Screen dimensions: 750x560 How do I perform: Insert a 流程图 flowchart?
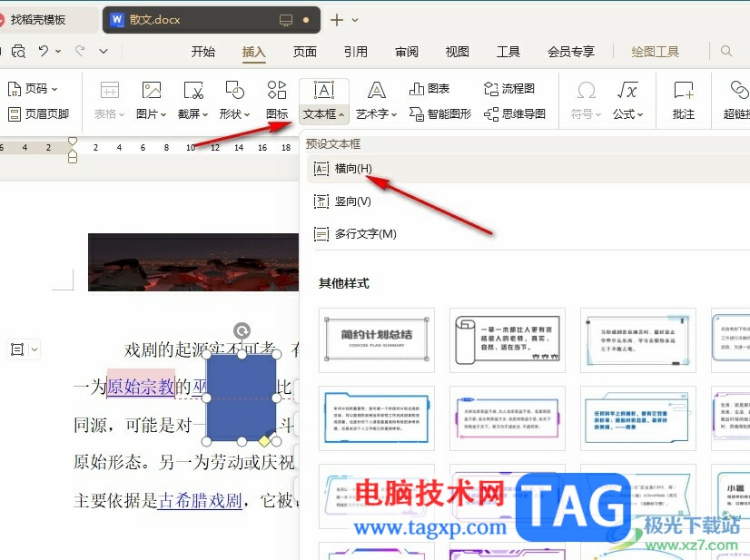[x=509, y=88]
